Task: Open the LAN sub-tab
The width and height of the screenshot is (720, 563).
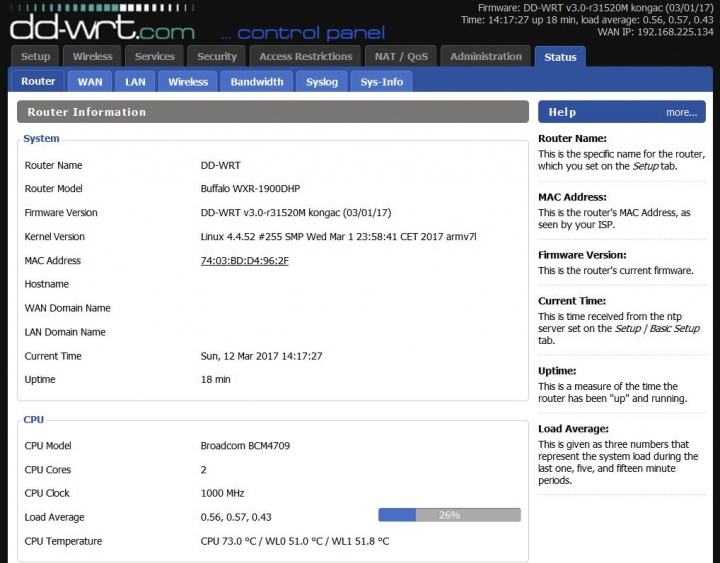Action: (135, 82)
